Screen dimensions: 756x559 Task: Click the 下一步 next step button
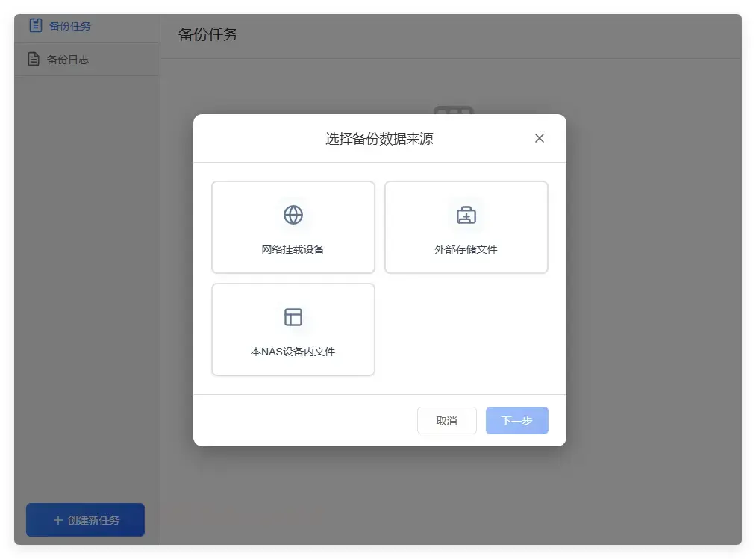[x=516, y=420]
